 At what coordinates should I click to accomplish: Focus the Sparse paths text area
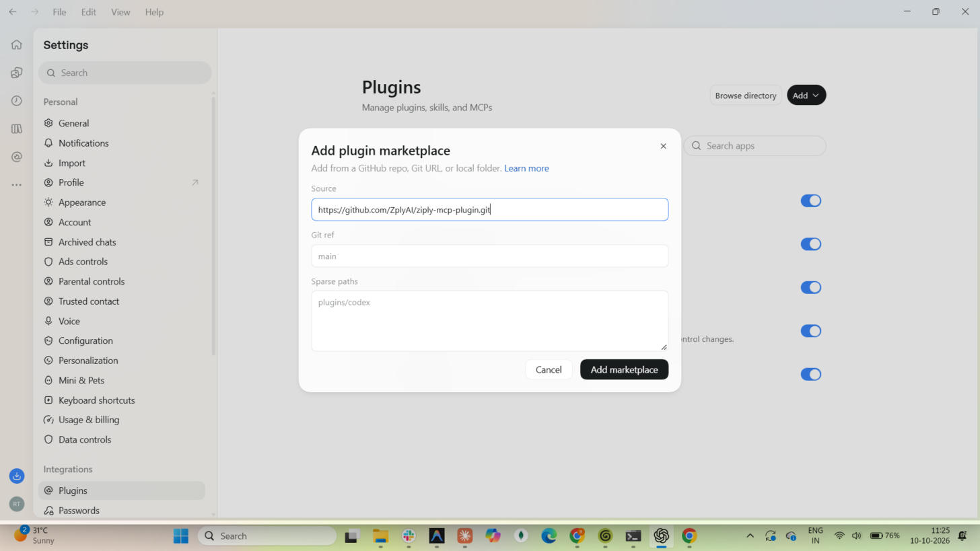(x=489, y=321)
